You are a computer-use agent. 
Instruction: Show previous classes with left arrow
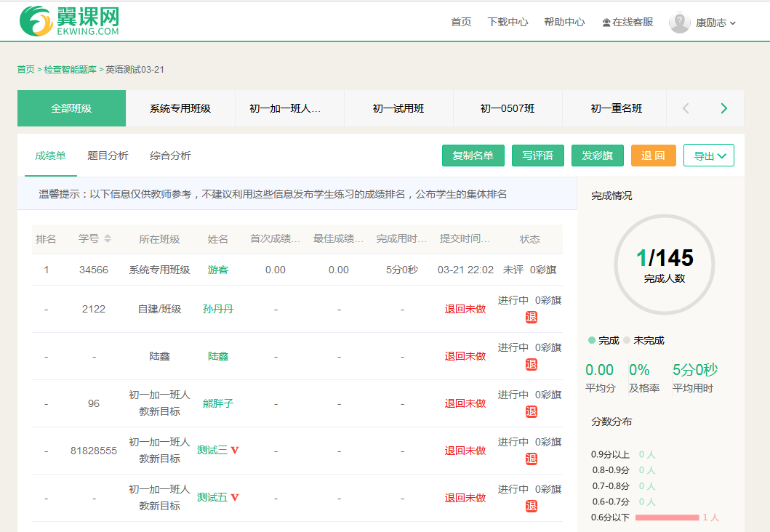[686, 108]
